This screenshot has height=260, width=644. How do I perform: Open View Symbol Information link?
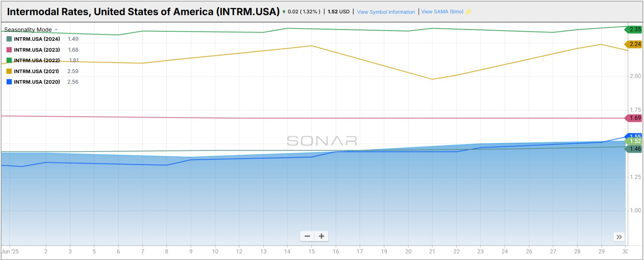pyautogui.click(x=386, y=12)
